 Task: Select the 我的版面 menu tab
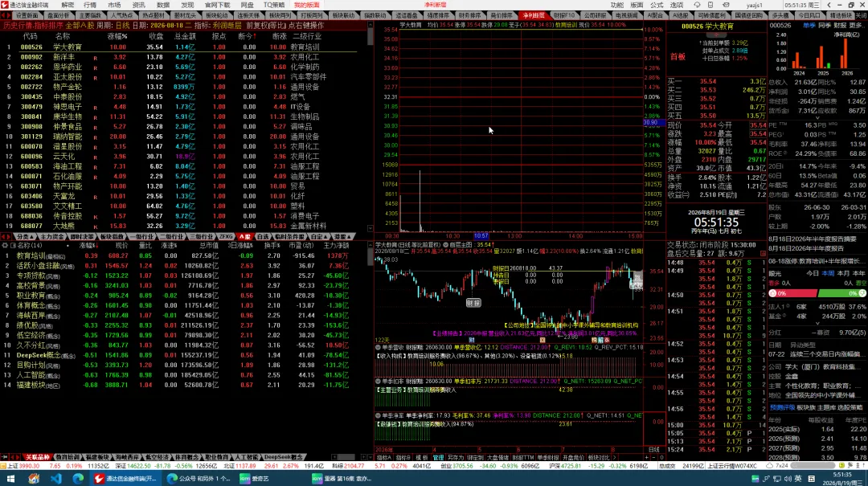coord(307,5)
